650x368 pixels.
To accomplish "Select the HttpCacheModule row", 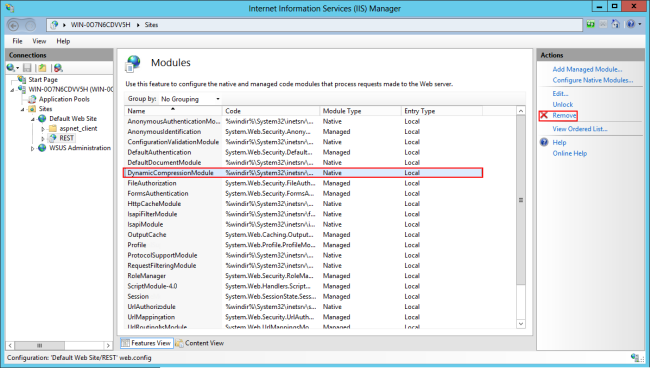I will click(x=303, y=204).
